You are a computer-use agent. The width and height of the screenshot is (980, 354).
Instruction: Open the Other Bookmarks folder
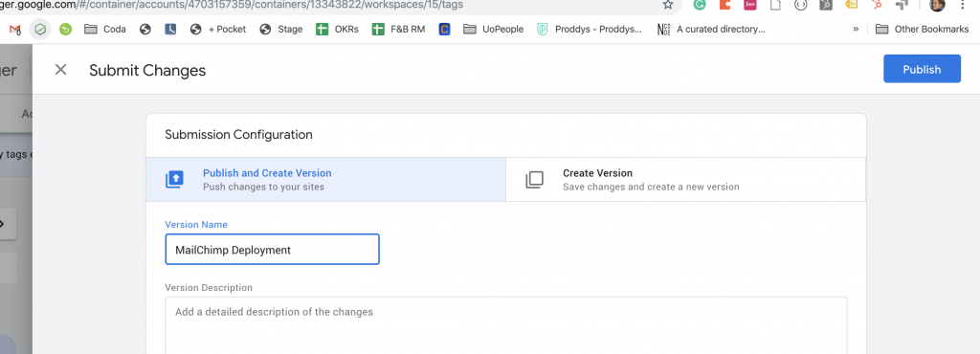click(922, 30)
